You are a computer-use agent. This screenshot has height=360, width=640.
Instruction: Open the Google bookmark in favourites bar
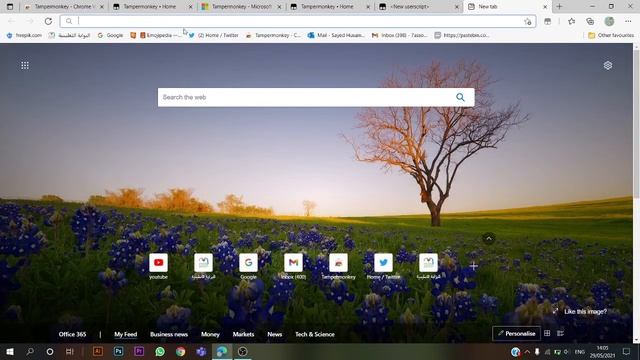[110, 36]
